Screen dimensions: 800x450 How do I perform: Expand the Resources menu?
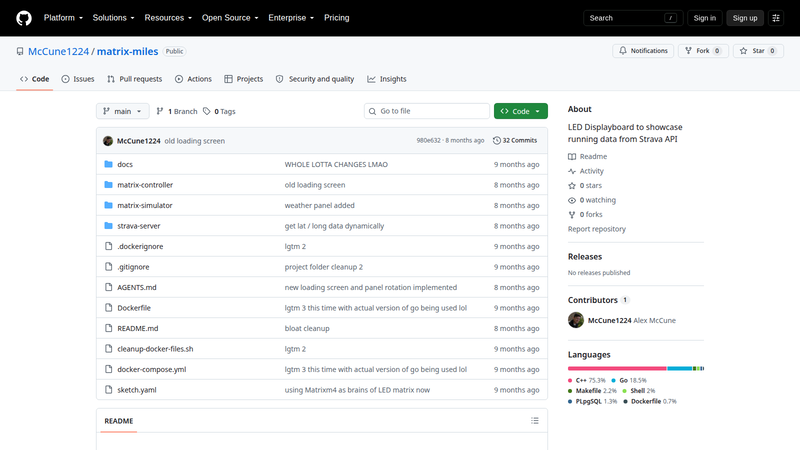pyautogui.click(x=168, y=18)
